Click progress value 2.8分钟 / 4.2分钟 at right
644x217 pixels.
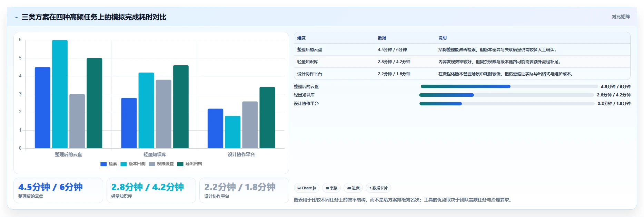[614, 95]
